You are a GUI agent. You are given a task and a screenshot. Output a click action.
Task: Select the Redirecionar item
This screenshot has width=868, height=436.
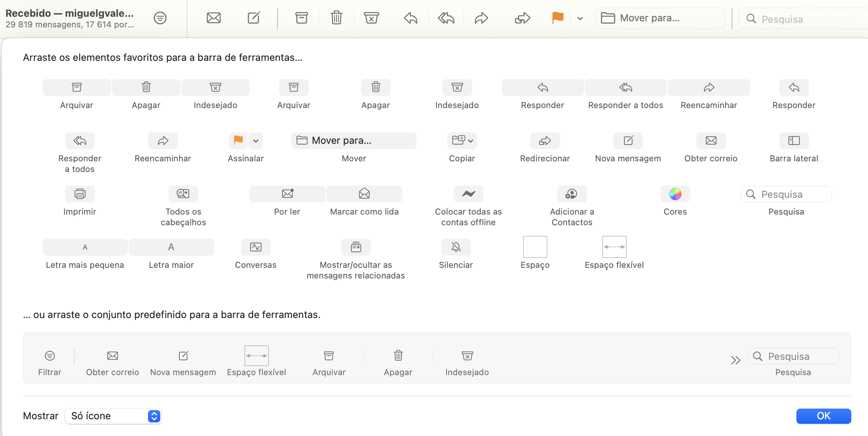pyautogui.click(x=545, y=141)
